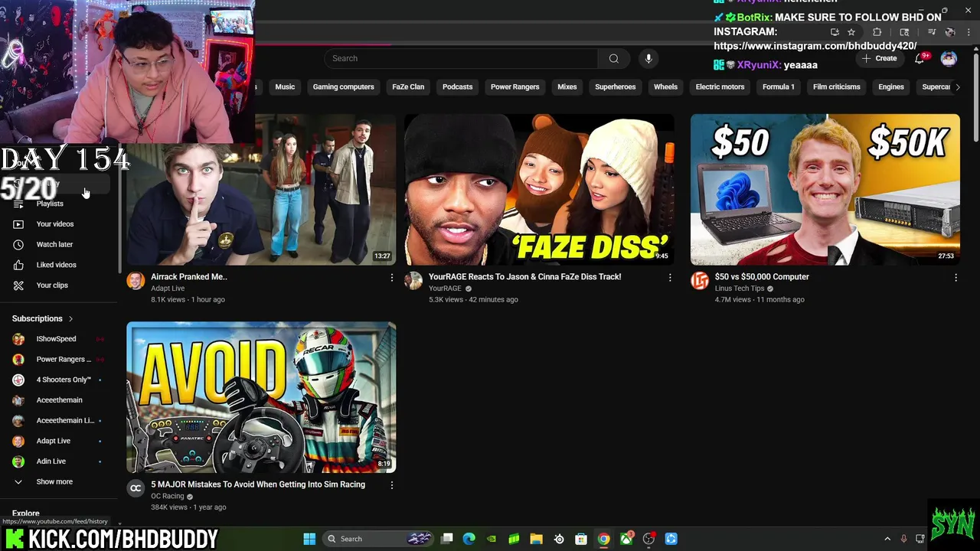Select the Mixes chip

pos(567,87)
